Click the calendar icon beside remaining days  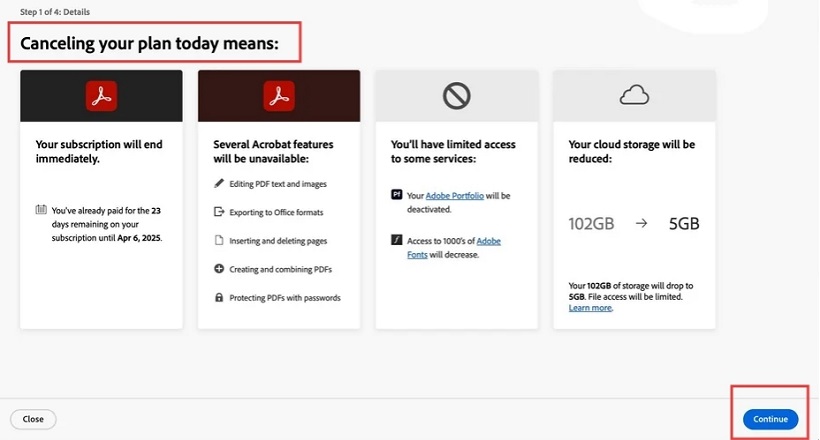pyautogui.click(x=40, y=209)
